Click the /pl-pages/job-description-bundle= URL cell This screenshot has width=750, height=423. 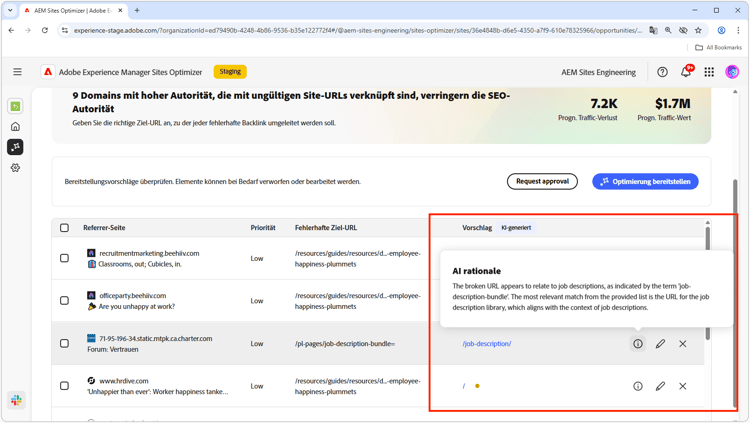(345, 344)
